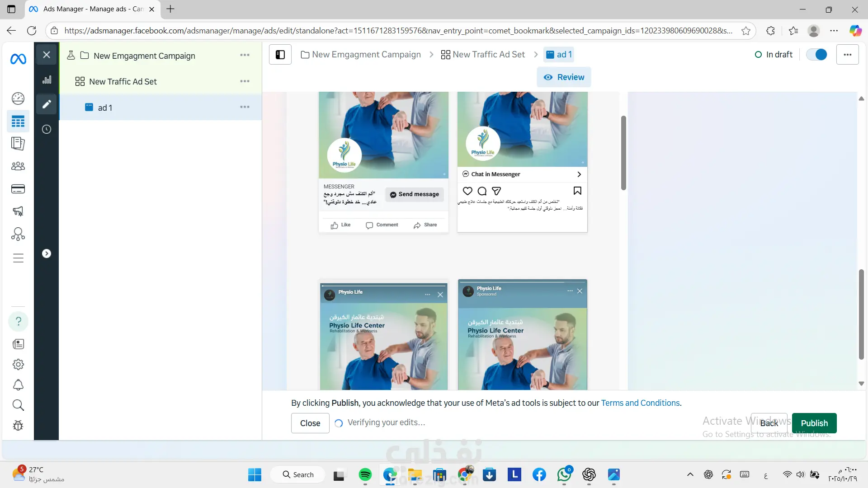Viewport: 868px width, 488px height.
Task: Open ad 1 more options menu
Action: click(x=245, y=107)
